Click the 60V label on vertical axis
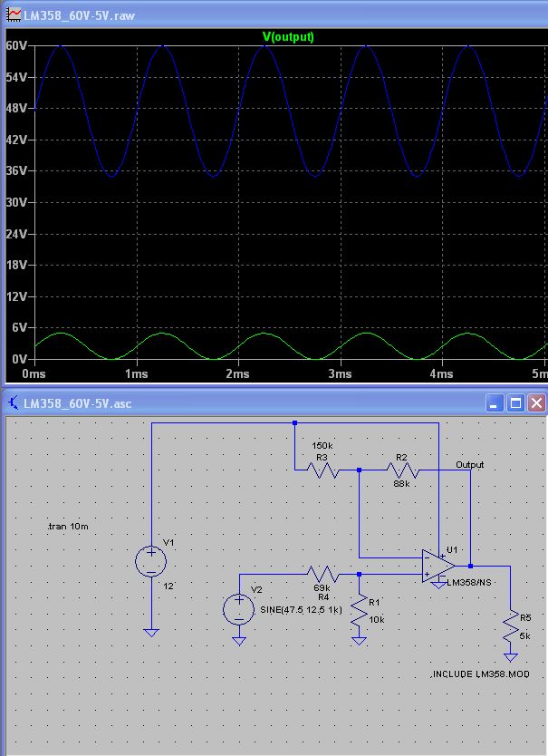This screenshot has width=548, height=756. click(16, 45)
